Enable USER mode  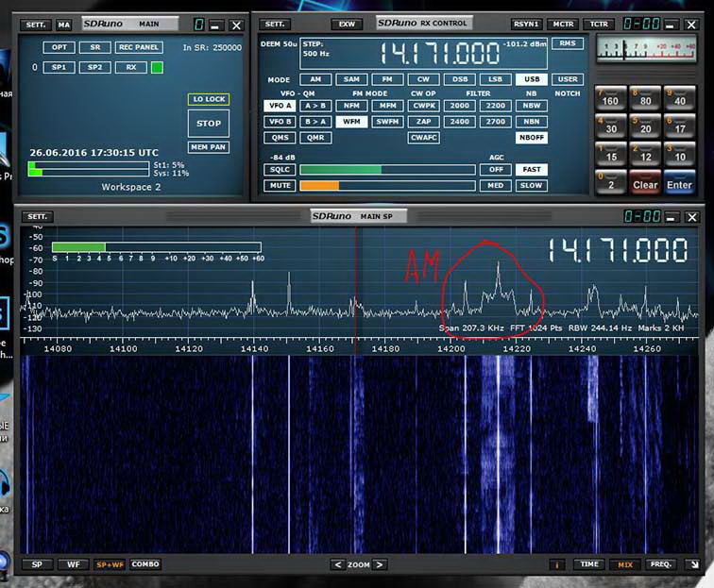pyautogui.click(x=568, y=79)
